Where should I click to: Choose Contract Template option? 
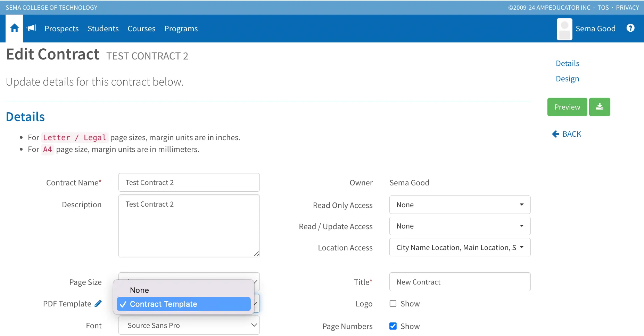184,304
